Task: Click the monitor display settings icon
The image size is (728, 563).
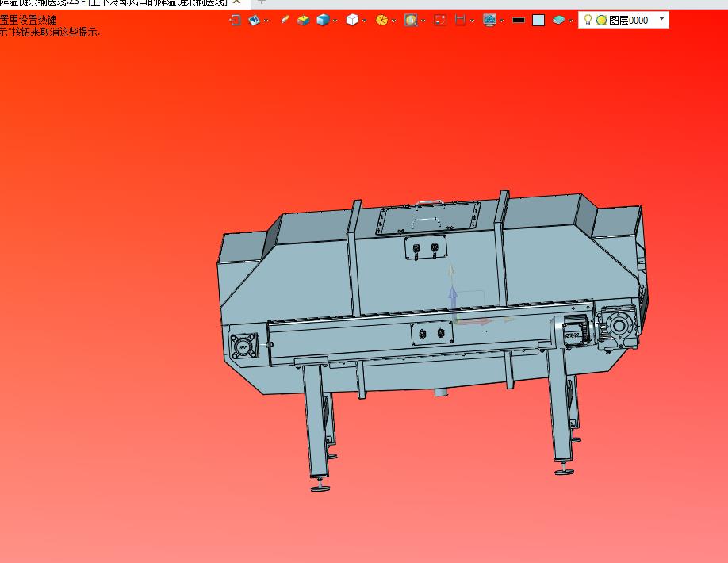Action: pos(489,20)
